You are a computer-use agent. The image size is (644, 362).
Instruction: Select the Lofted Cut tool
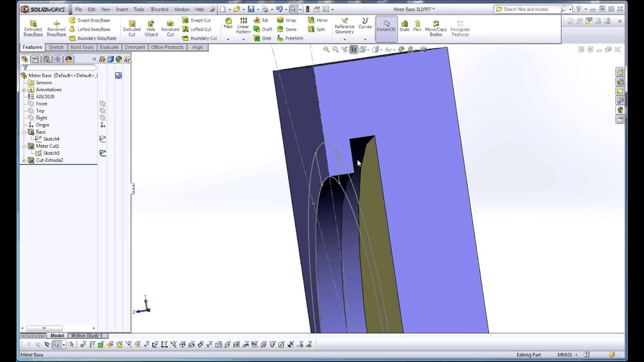coord(196,29)
